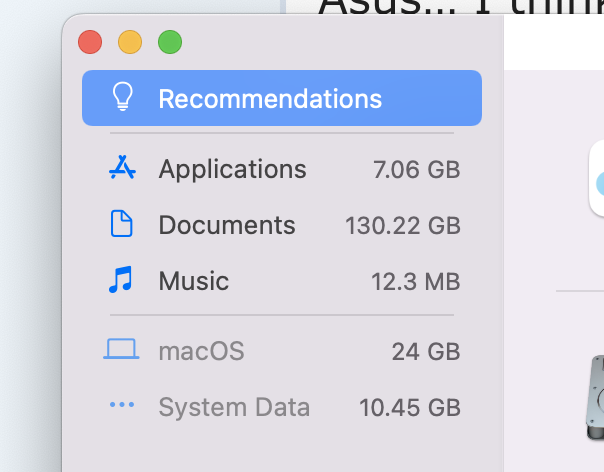Select Music in the sidebar
The height and width of the screenshot is (472, 604).
click(194, 281)
